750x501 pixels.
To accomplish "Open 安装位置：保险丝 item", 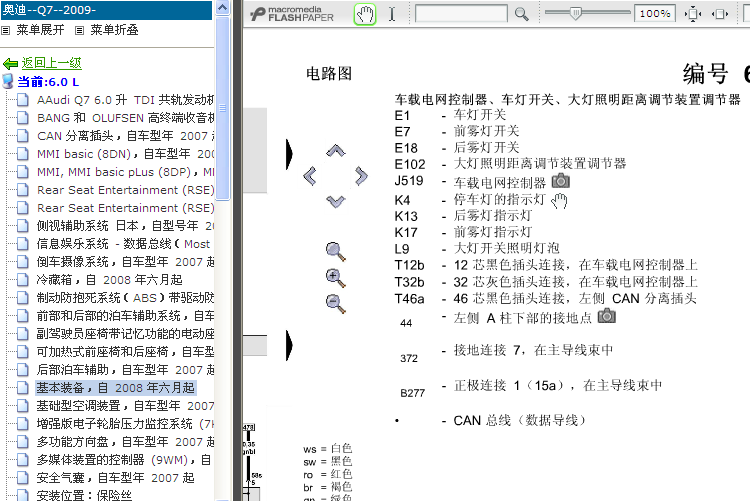I will click(84, 495).
